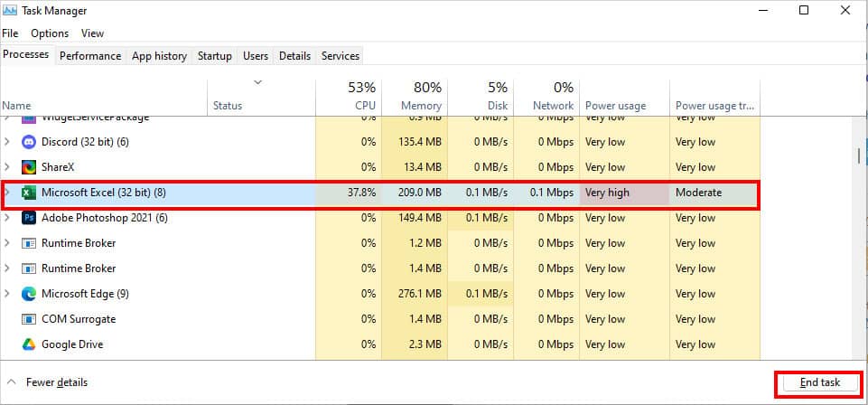The width and height of the screenshot is (868, 405).
Task: Click the Adobe Photoshop icon
Action: (x=28, y=218)
